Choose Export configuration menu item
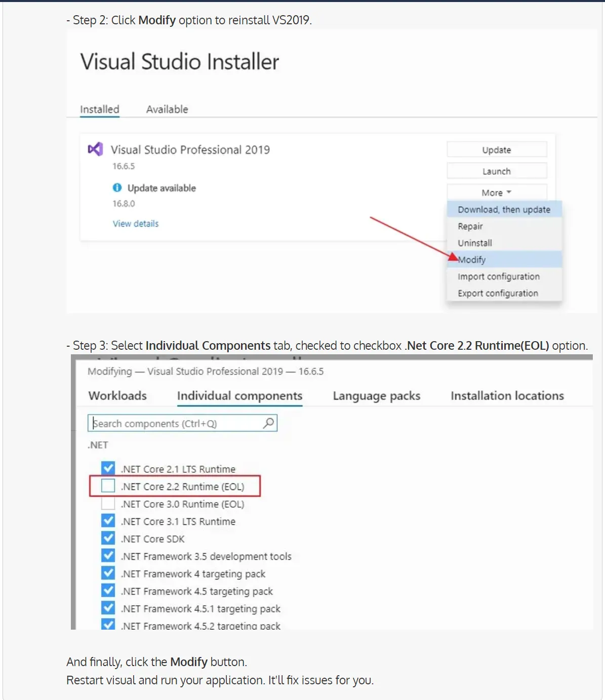This screenshot has width=605, height=700. (x=504, y=293)
